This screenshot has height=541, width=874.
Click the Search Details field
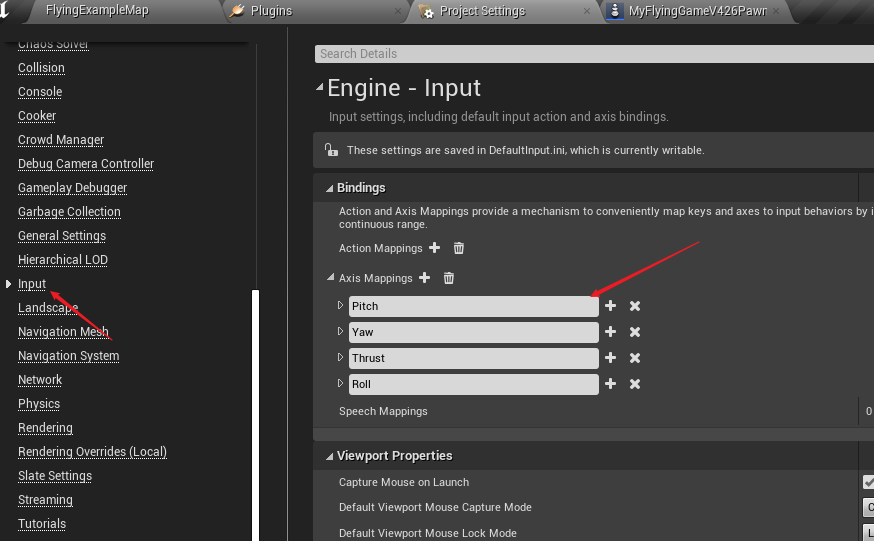594,53
